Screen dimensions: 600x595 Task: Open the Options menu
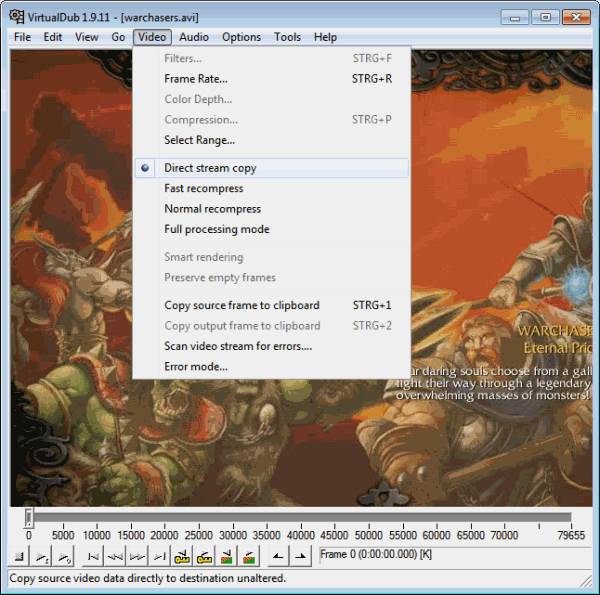click(241, 37)
